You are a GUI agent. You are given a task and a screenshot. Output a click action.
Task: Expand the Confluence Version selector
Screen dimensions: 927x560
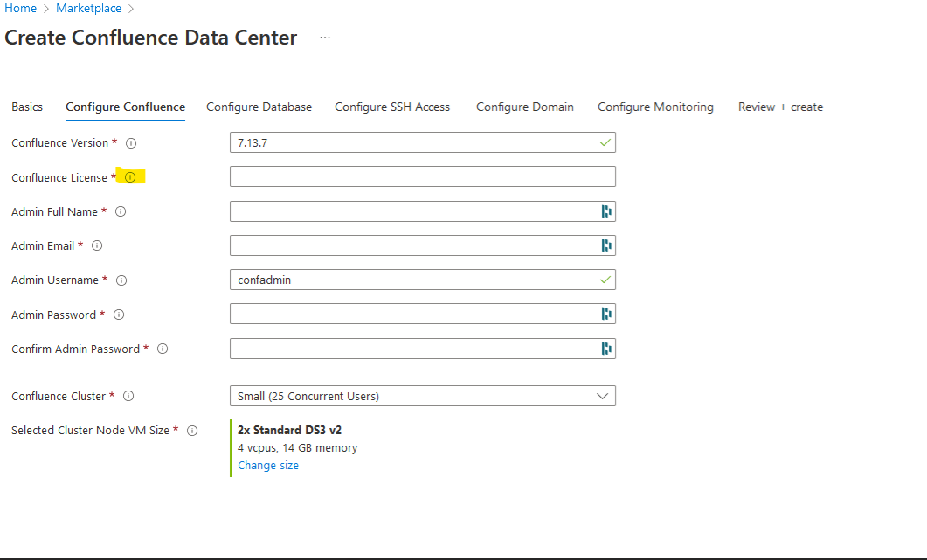coord(423,142)
